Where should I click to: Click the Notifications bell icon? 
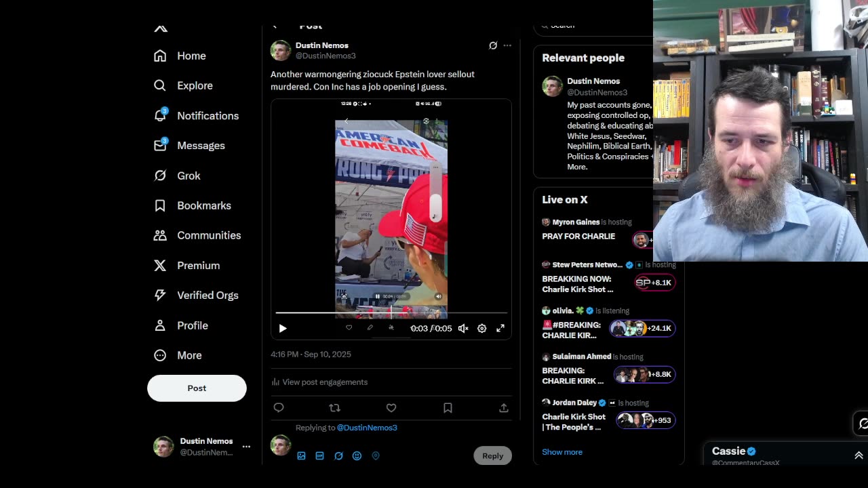pyautogui.click(x=160, y=115)
